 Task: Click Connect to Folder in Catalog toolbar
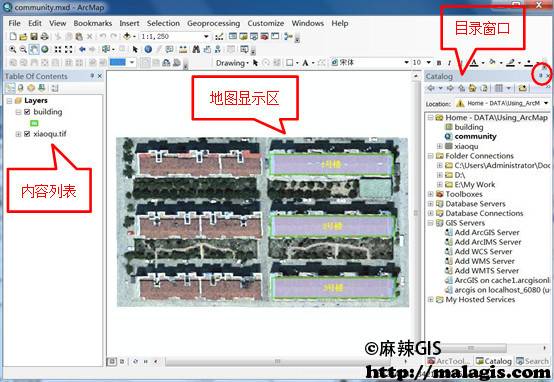(523, 88)
